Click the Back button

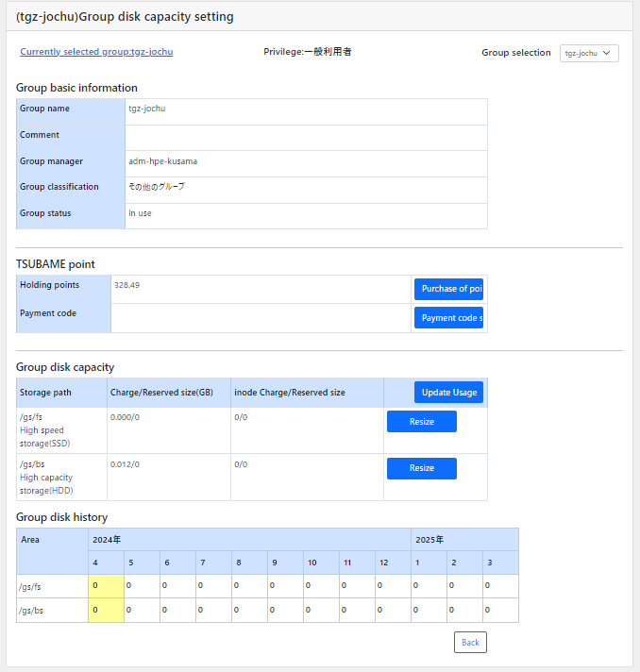[470, 642]
